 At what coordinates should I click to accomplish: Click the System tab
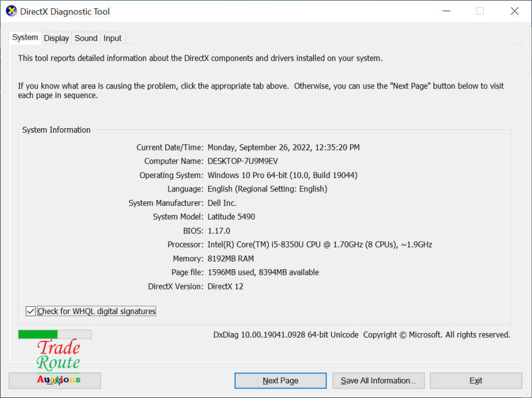click(25, 37)
